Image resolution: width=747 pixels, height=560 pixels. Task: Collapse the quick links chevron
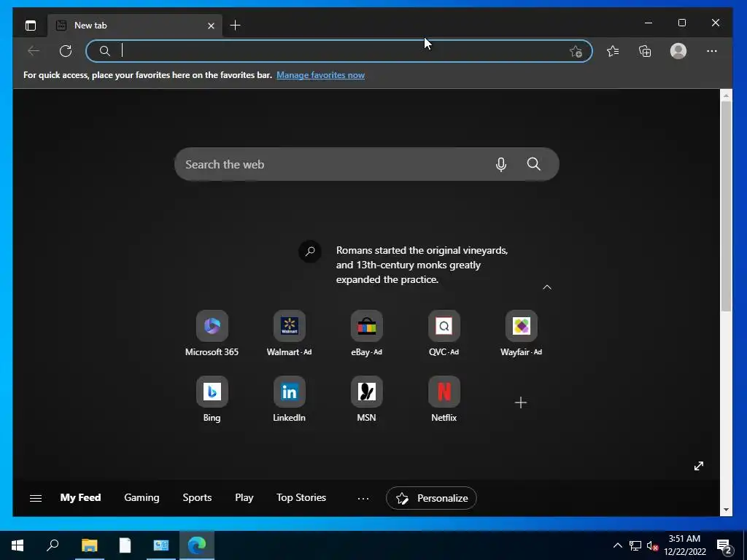(547, 287)
